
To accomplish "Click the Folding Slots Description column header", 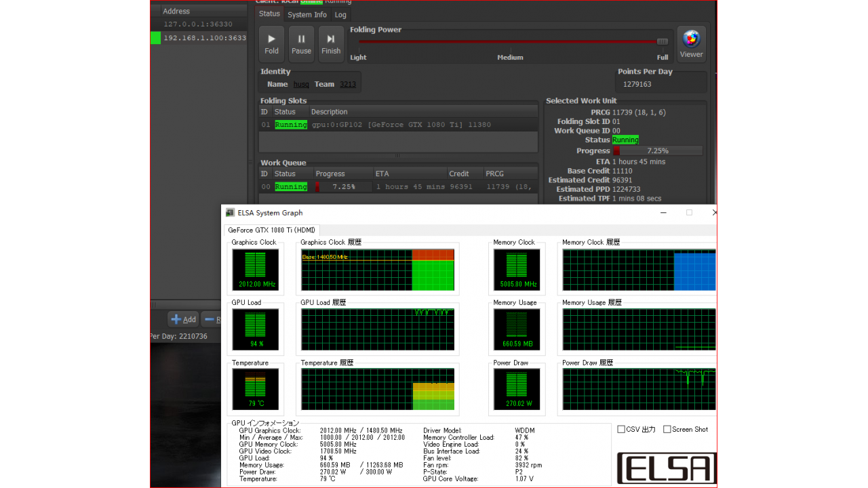I will pos(423,112).
